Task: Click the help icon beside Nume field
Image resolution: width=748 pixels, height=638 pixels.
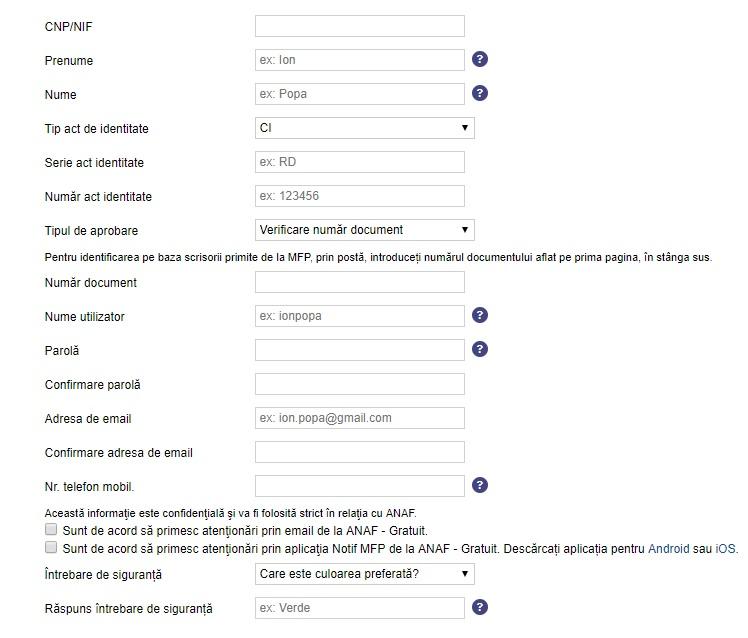Action: tap(480, 94)
